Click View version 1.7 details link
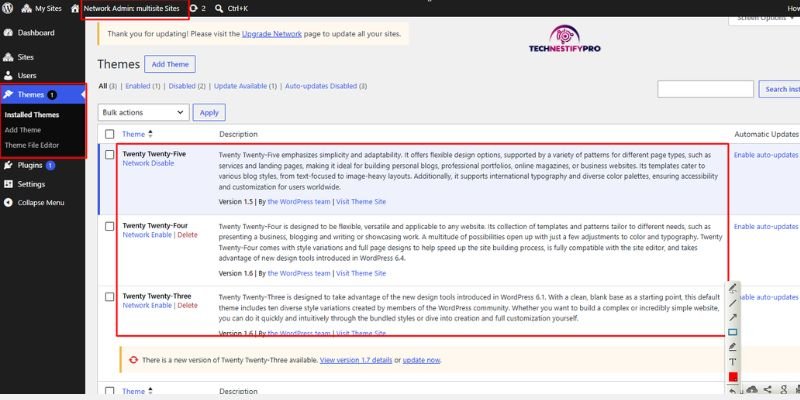800x400 pixels. (356, 360)
